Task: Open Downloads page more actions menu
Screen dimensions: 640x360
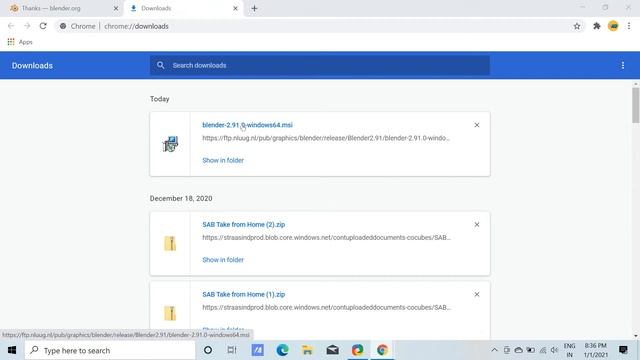Action: point(622,65)
